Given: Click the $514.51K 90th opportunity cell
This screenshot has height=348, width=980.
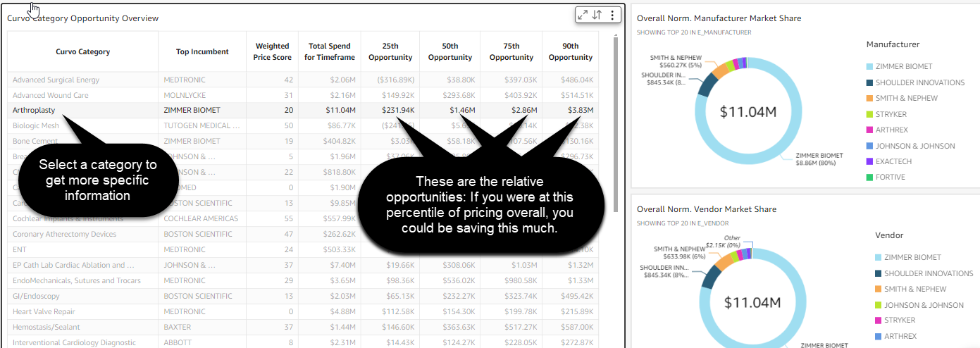Looking at the screenshot, I should click(x=577, y=95).
